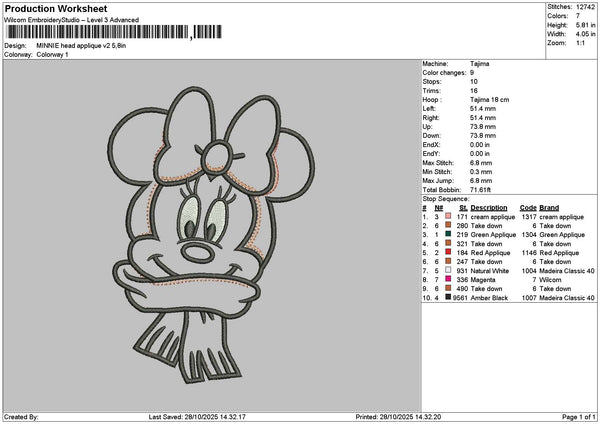Click the 'Stops:' label
Screen dimensions: 600x424
[x=432, y=82]
